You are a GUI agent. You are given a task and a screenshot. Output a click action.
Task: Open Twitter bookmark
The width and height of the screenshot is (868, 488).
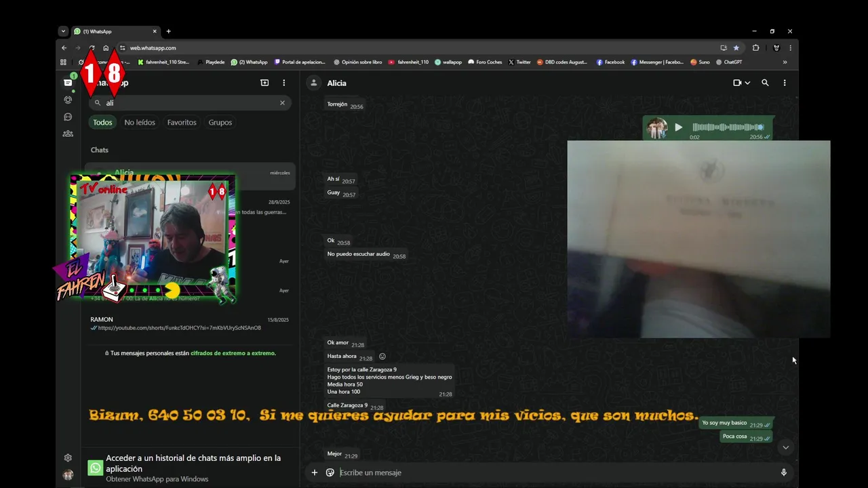(x=519, y=62)
